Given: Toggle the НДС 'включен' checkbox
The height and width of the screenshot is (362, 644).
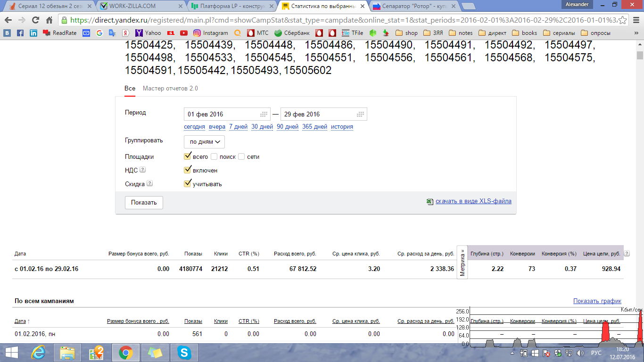Looking at the screenshot, I should coord(188,170).
